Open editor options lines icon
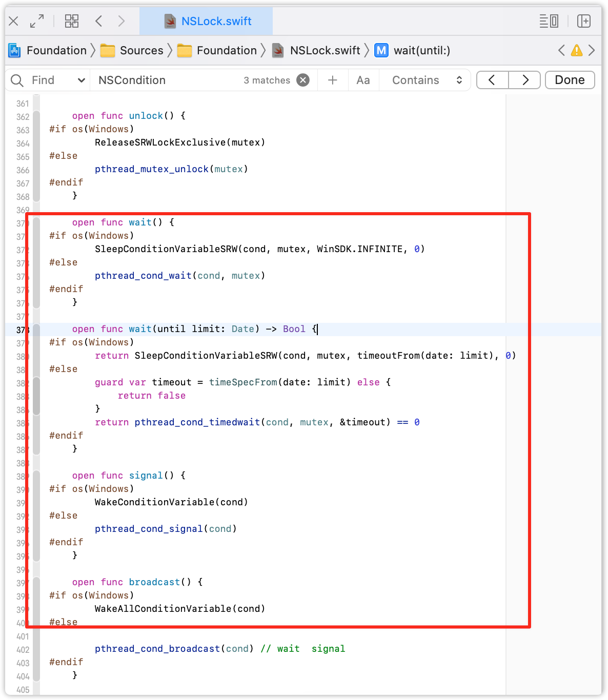This screenshot has width=608, height=700. coord(549,21)
